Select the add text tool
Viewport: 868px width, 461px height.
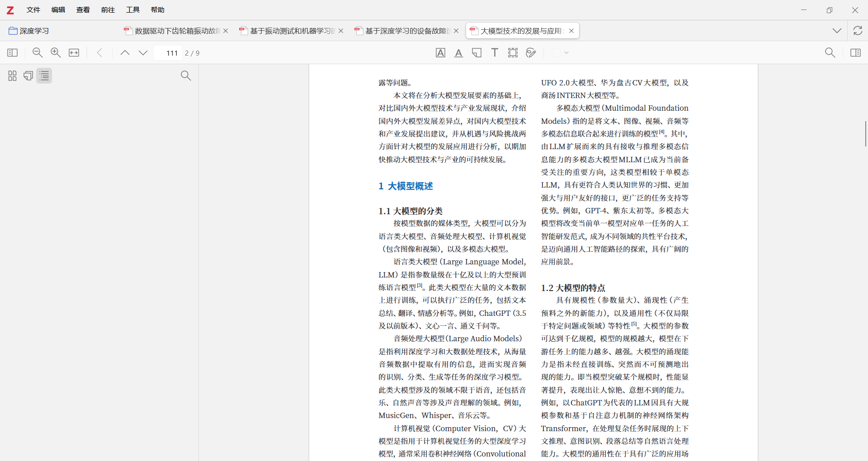point(495,53)
